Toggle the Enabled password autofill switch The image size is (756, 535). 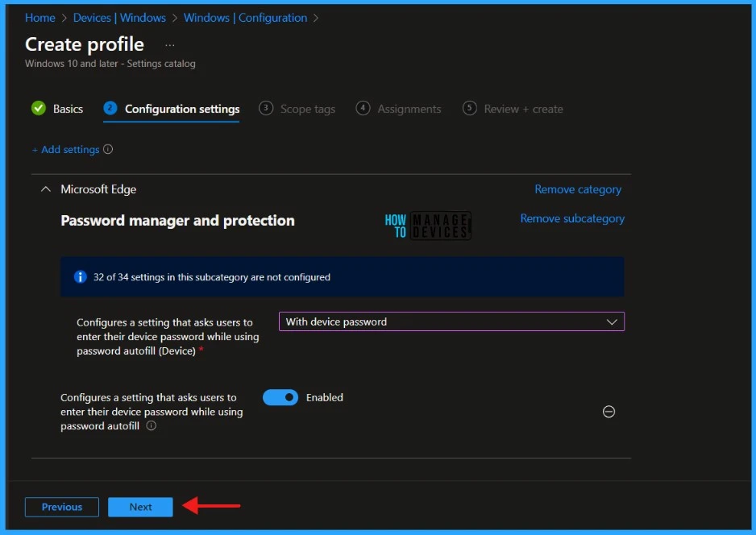(x=280, y=397)
